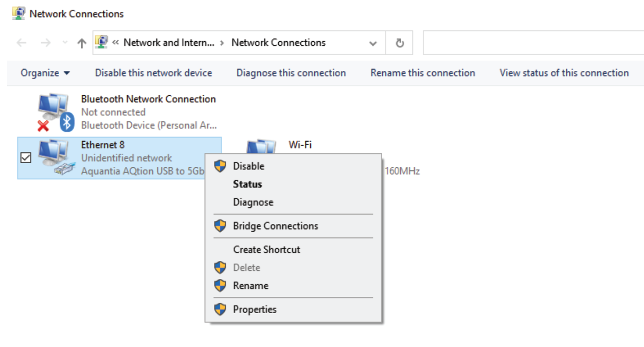The image size is (644, 347).
Task: Click the forward arrow navigation button
Action: tap(46, 43)
